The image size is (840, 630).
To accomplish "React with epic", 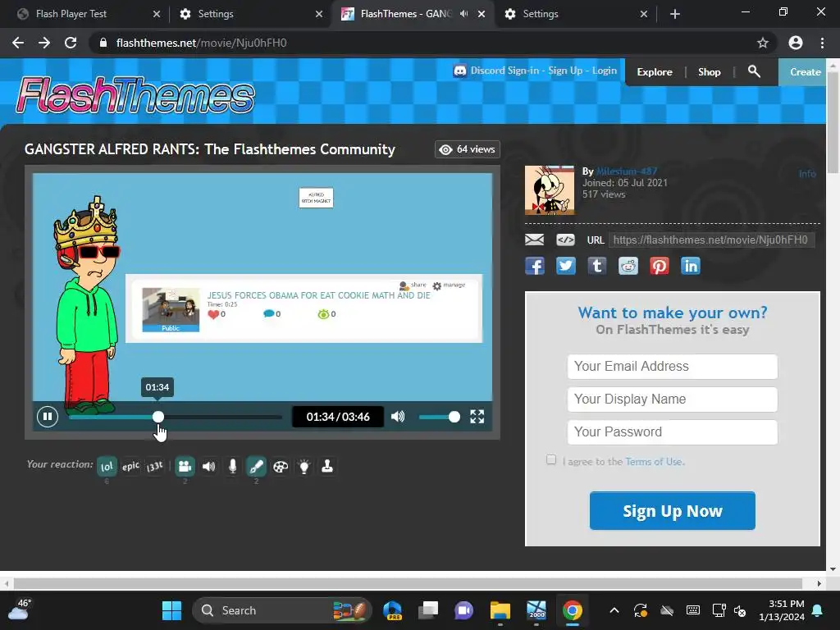I will [x=130, y=466].
